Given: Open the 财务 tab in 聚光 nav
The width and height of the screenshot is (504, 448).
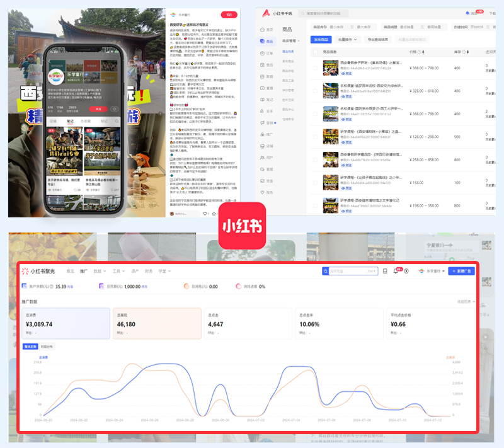Looking at the screenshot, I should point(149,271).
